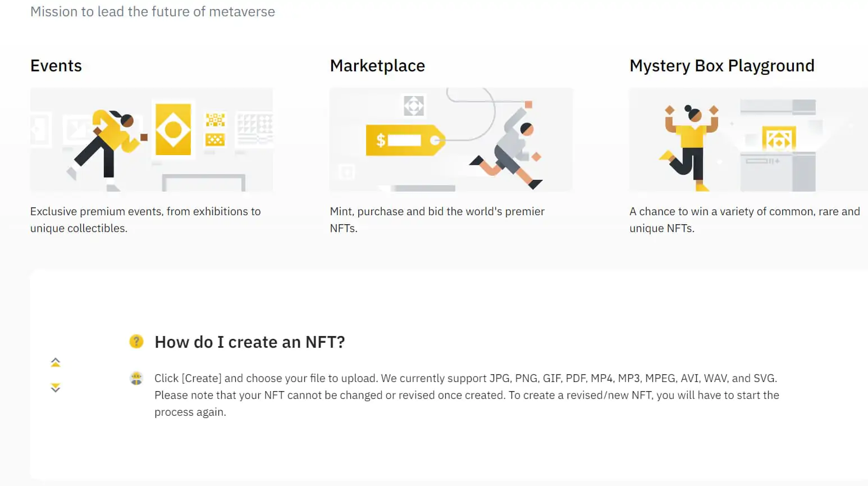This screenshot has height=486, width=868.
Task: Click the small dotted pattern tiles in Events illustration
Action: [x=215, y=129]
